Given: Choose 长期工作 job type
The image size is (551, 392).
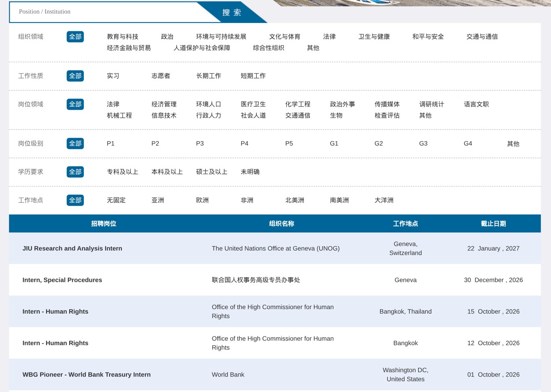Looking at the screenshot, I should (208, 76).
